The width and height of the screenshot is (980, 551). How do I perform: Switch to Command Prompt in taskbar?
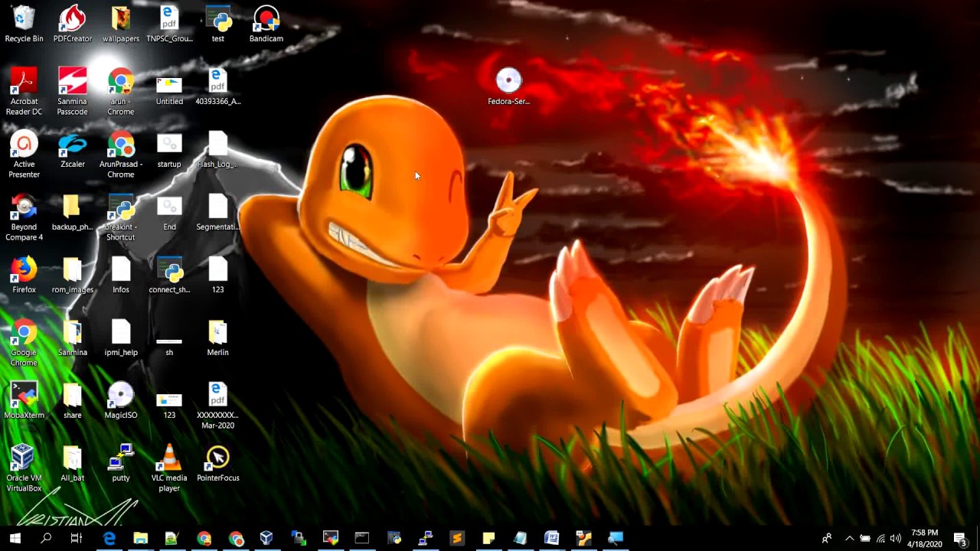(361, 538)
